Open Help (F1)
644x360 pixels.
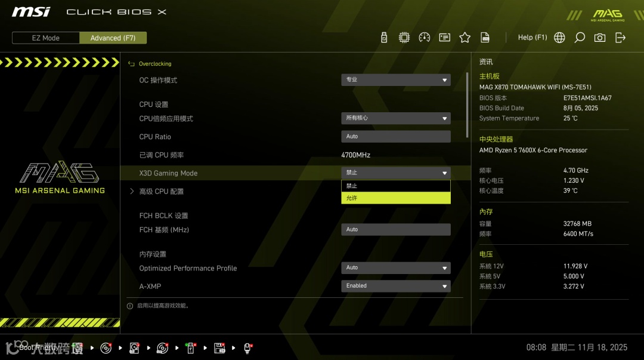(x=532, y=38)
